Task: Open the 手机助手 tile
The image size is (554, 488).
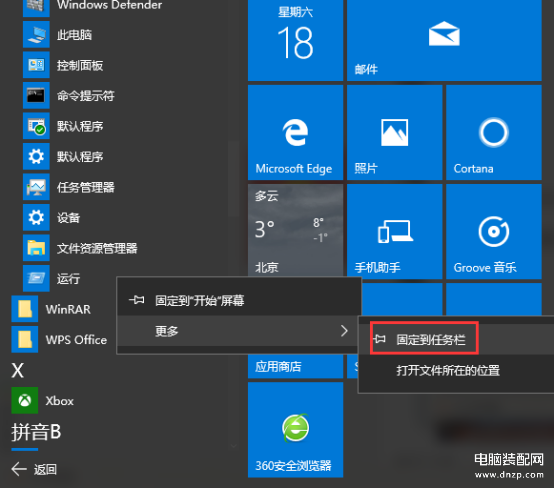Action: tap(395, 231)
